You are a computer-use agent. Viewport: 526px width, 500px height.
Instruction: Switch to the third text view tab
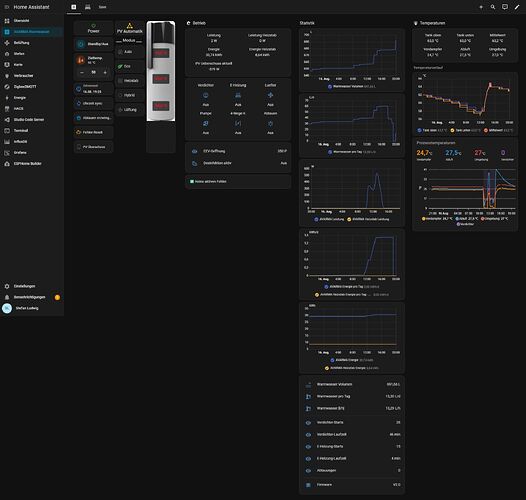tap(102, 7)
